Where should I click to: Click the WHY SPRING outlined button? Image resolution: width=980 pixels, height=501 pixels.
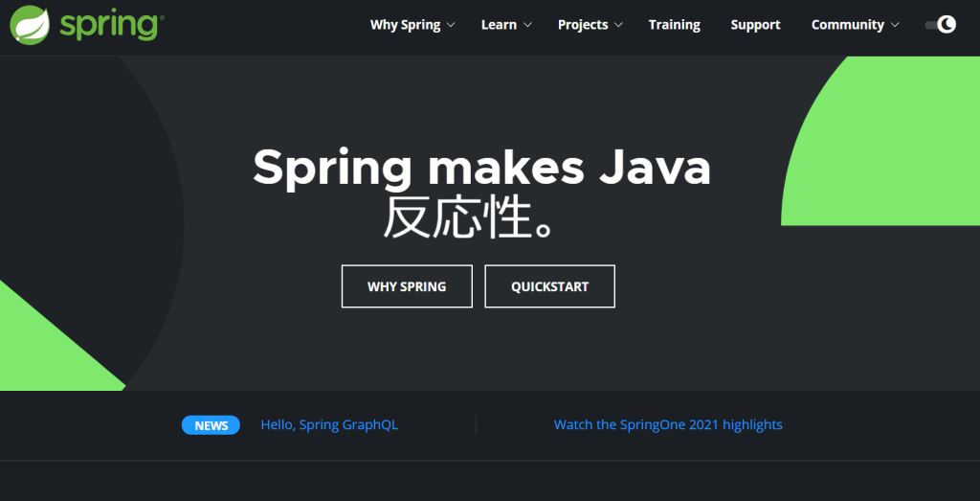tap(407, 286)
